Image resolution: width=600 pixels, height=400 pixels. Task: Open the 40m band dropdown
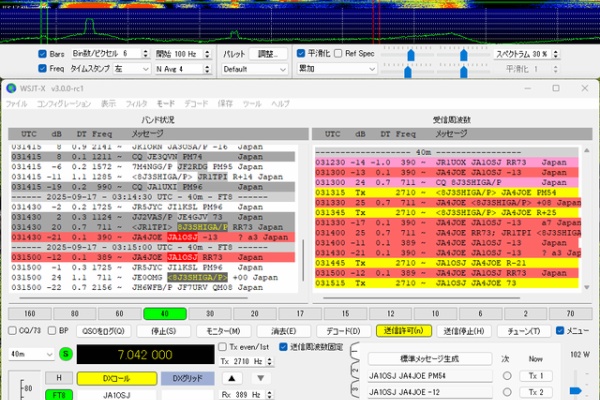[30, 354]
